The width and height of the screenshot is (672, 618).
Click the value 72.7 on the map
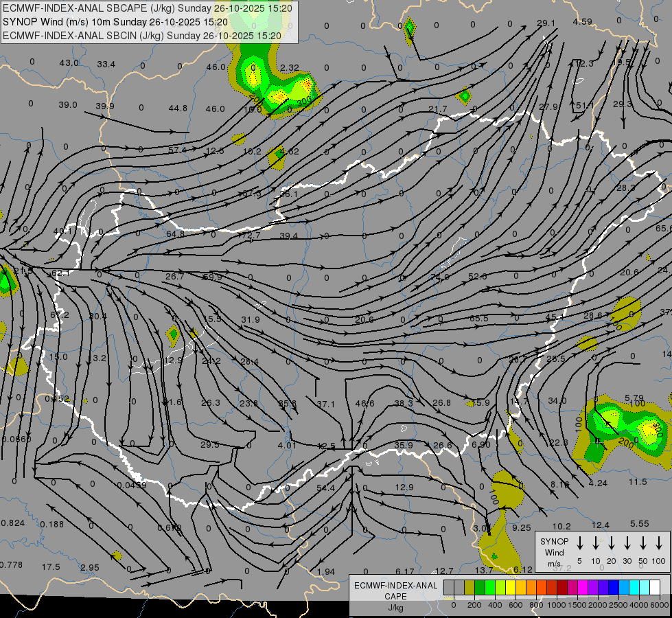[x=251, y=236]
